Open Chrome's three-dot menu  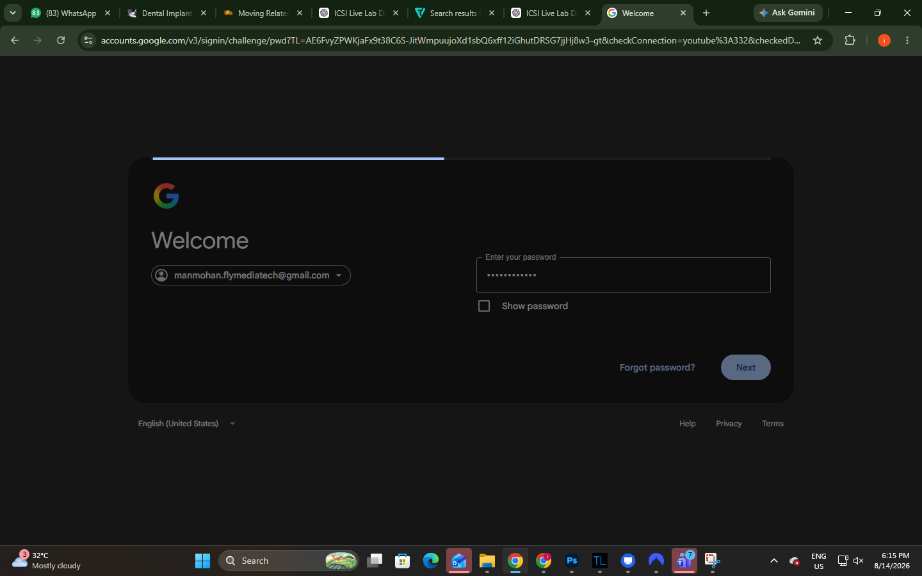tap(907, 40)
